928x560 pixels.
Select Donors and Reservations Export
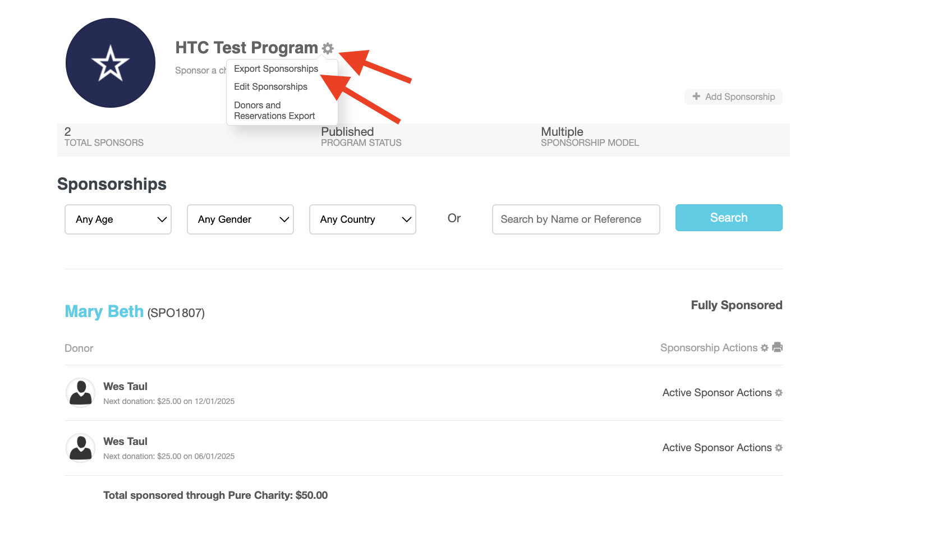click(274, 111)
